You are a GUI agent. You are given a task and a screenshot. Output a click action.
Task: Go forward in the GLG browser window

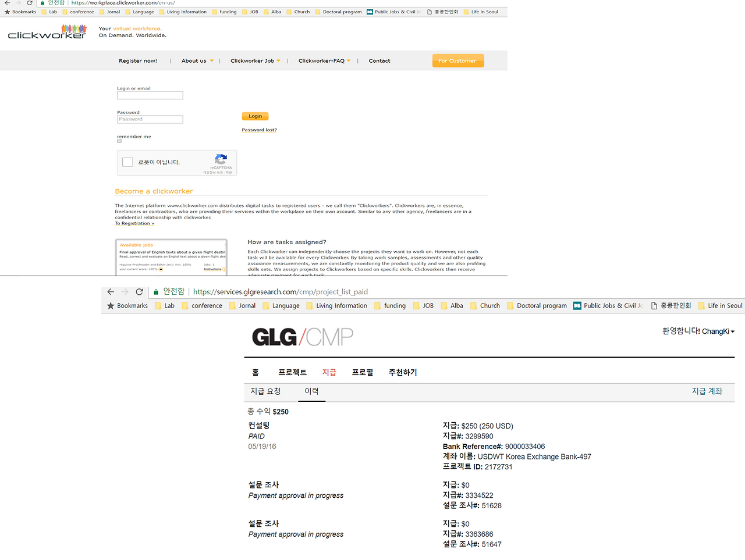(x=125, y=292)
